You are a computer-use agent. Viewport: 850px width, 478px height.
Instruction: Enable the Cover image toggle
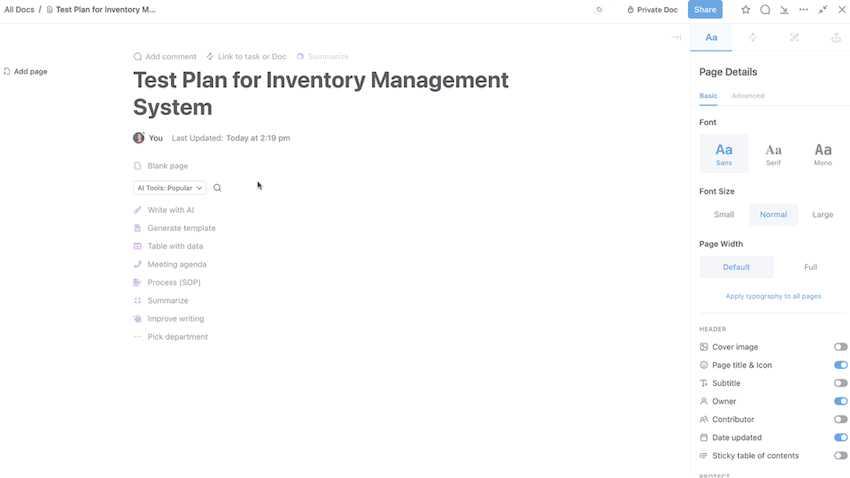840,347
